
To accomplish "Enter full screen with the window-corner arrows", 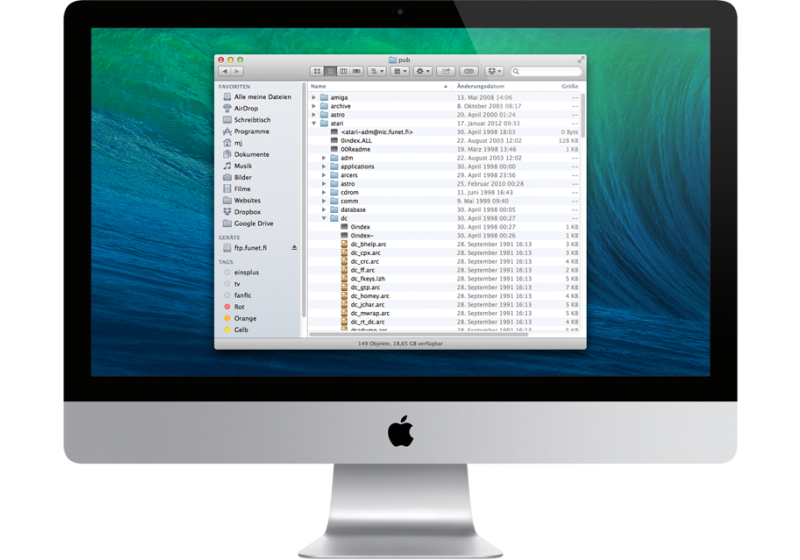I will 580,60.
